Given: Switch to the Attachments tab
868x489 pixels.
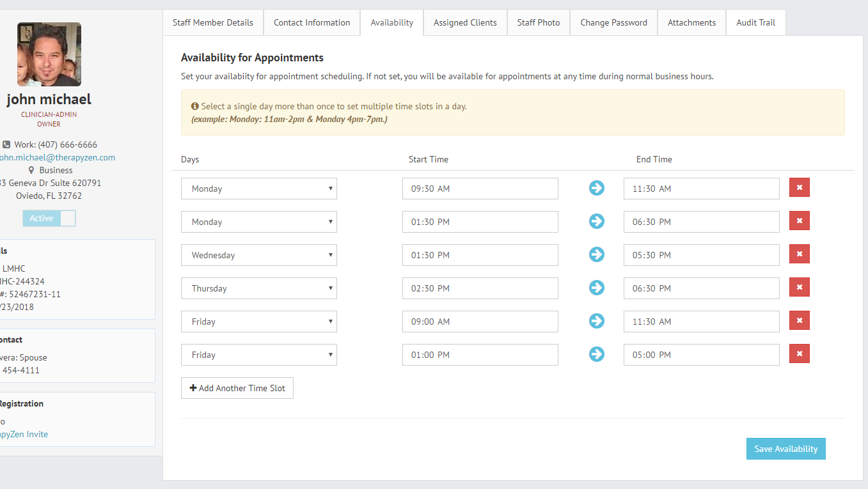Looking at the screenshot, I should click(x=692, y=22).
